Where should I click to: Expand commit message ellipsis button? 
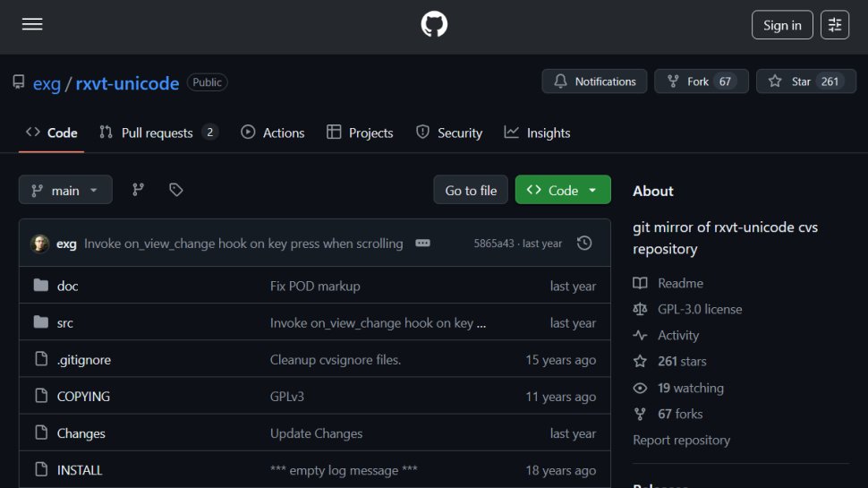pos(422,244)
